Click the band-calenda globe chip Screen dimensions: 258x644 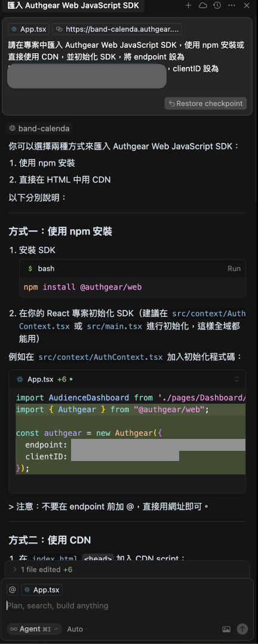point(39,129)
